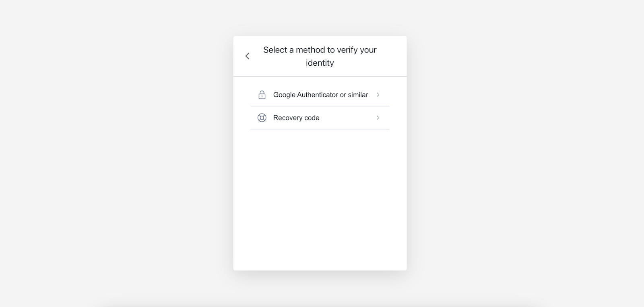Click the 'or similar' text in the first option
The image size is (644, 307).
[x=354, y=95]
